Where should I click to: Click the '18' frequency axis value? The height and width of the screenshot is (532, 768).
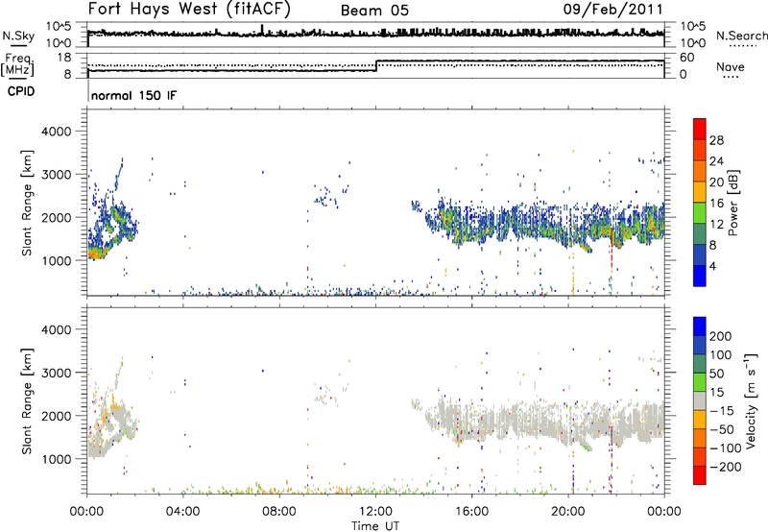point(64,58)
